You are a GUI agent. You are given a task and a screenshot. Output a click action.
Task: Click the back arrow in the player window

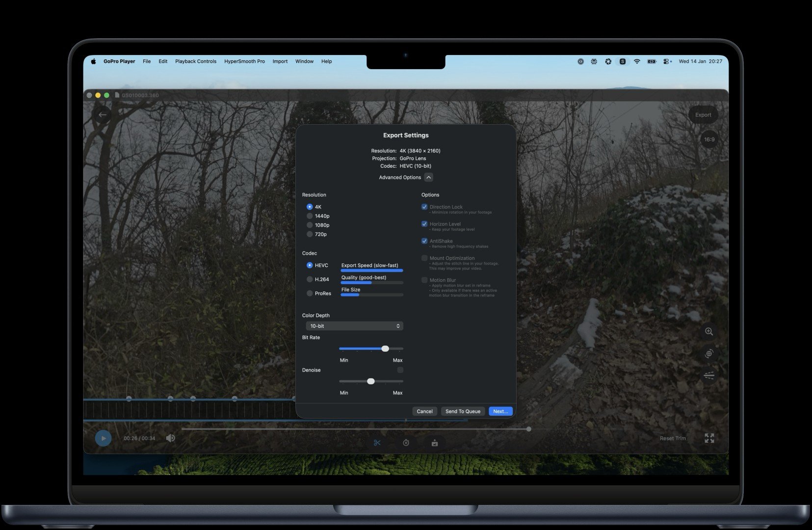coord(103,115)
